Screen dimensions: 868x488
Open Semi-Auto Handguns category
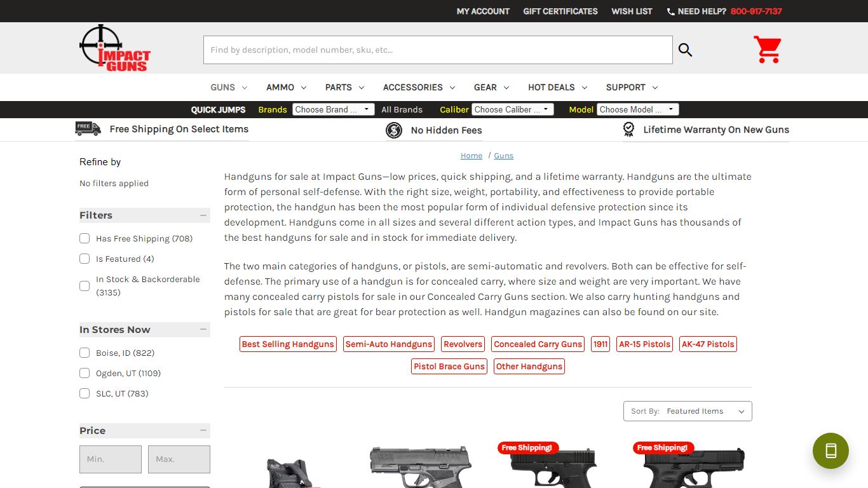click(389, 344)
